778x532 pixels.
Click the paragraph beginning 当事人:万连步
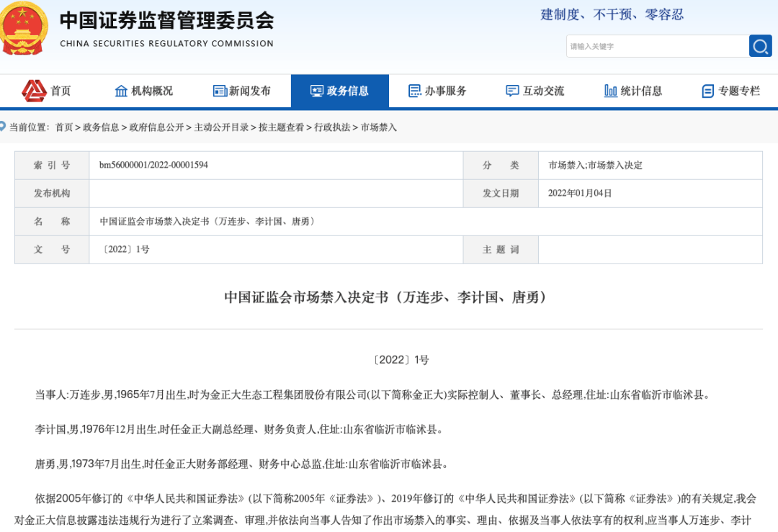tap(373, 395)
